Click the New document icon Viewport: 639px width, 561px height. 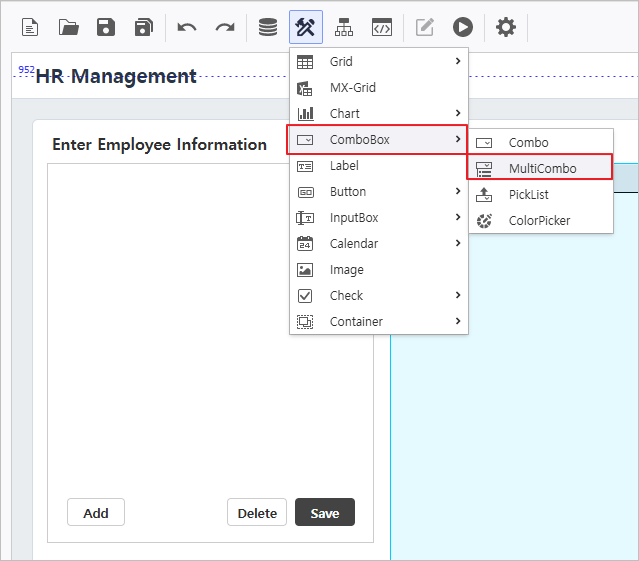[x=31, y=27]
